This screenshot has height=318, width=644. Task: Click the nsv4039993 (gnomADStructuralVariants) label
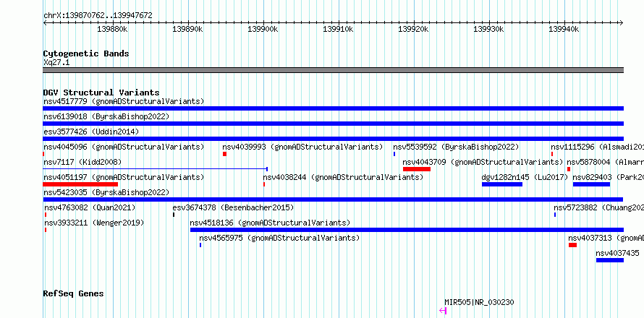coord(302,147)
